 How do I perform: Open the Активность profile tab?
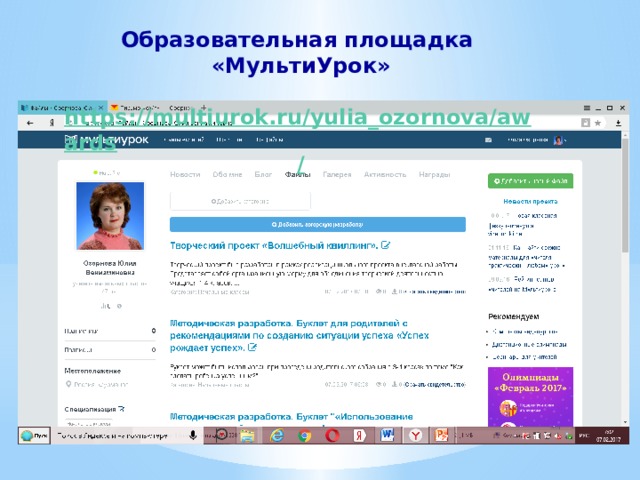click(x=385, y=175)
